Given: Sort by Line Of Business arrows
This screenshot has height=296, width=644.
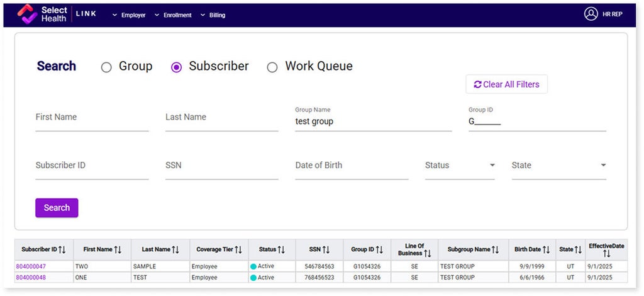Looking at the screenshot, I should [428, 253].
